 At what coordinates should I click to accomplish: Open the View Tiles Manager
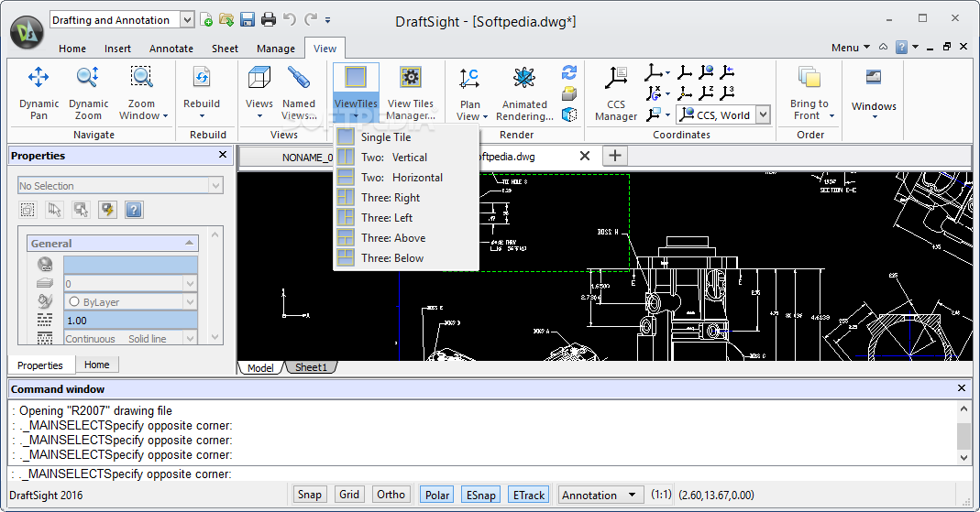point(411,93)
